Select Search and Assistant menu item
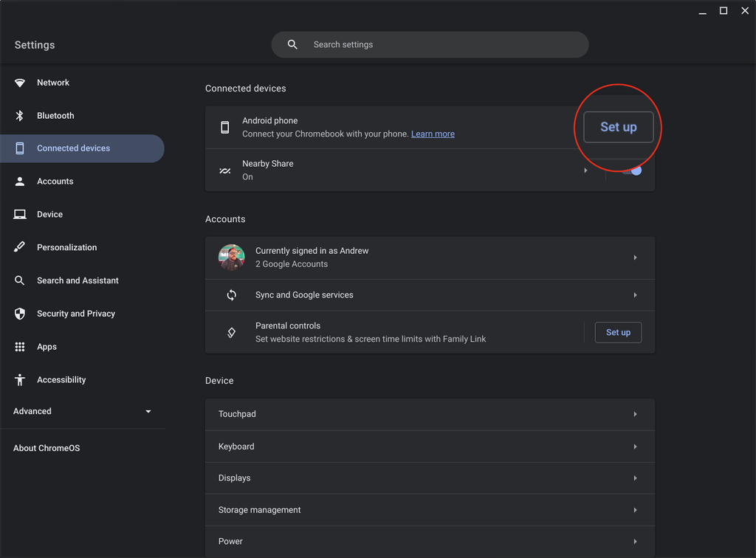 click(x=78, y=280)
